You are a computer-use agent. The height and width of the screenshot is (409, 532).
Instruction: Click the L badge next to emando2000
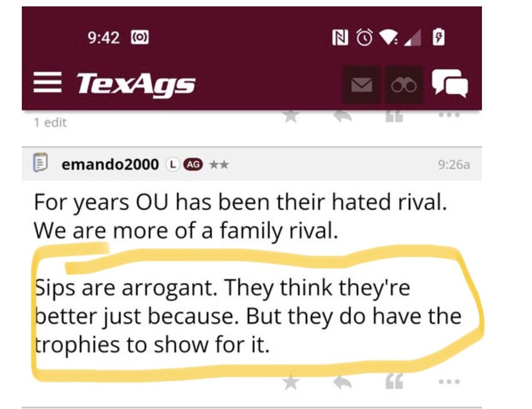172,164
